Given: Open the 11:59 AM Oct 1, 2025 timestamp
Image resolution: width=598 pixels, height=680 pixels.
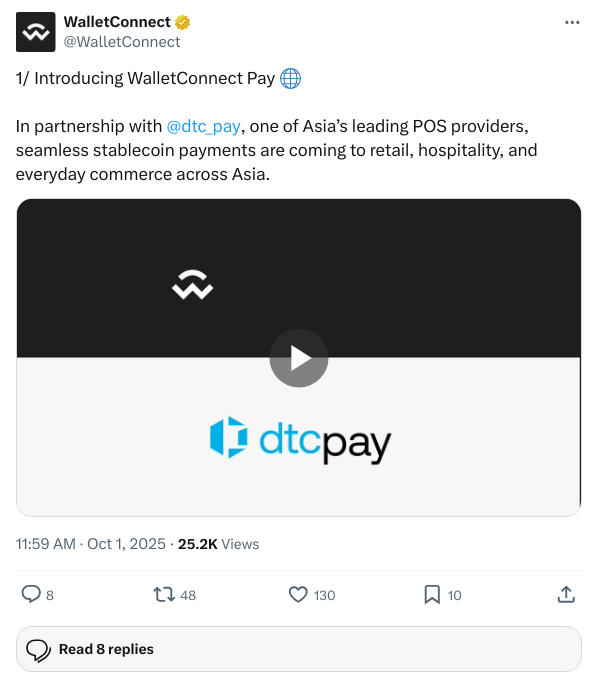Looking at the screenshot, I should [x=91, y=544].
